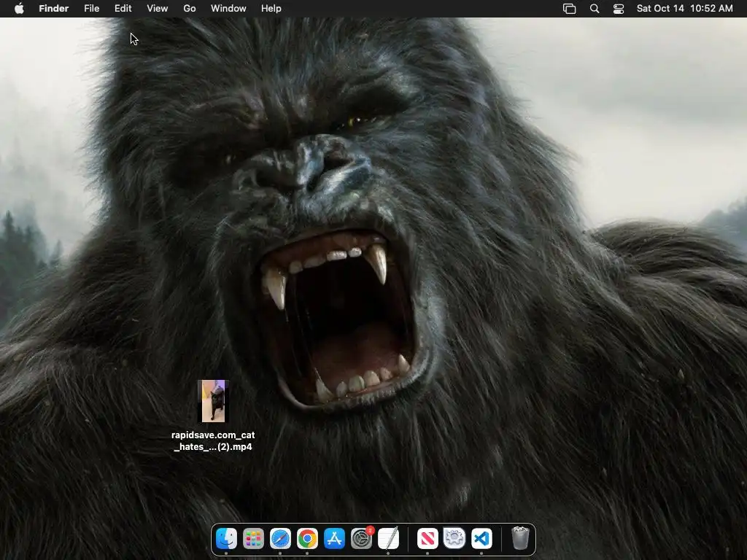Open Apple News from the Dock
Screen dimensions: 747x560
point(427,539)
